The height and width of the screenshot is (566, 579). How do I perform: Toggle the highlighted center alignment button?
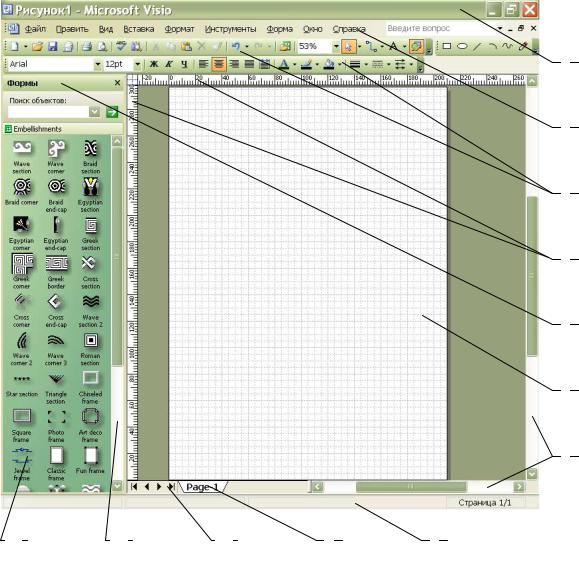[x=219, y=64]
